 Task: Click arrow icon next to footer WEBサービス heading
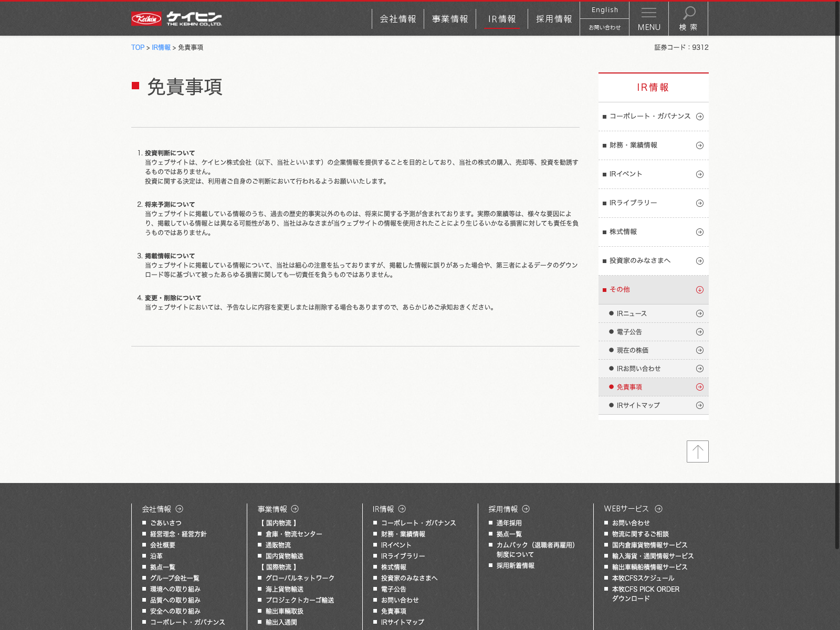(658, 509)
